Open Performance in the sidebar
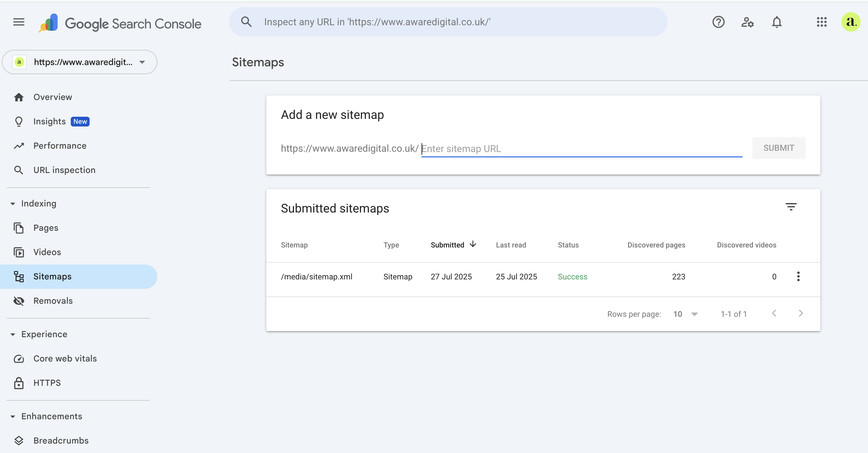 (79, 146)
